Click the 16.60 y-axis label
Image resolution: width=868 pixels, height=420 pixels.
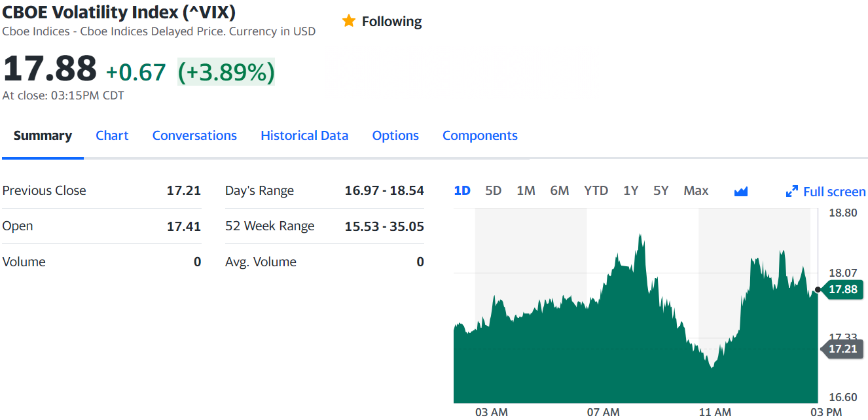tap(842, 397)
